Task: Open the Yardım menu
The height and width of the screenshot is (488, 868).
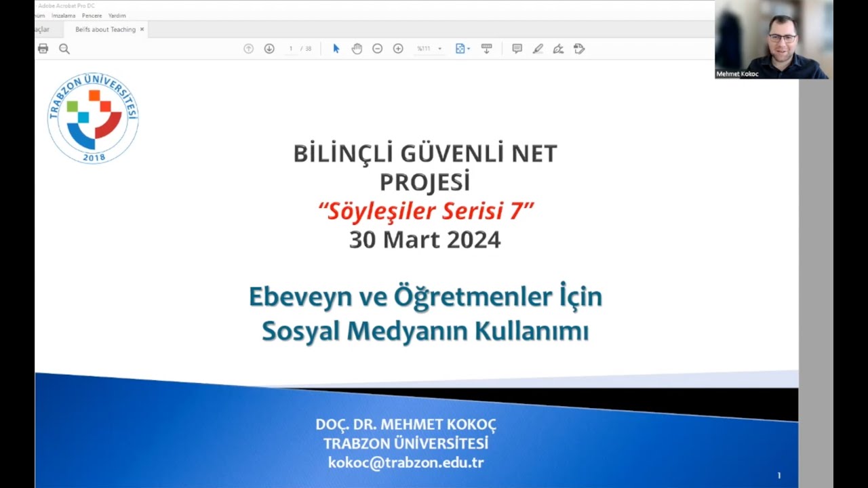Action: [x=117, y=16]
